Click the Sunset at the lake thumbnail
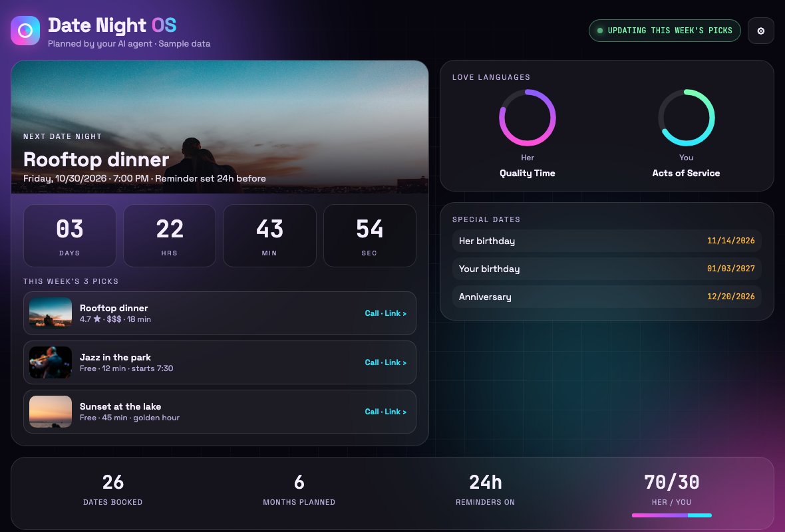Screen dimensions: 785x532 [x=51, y=412]
